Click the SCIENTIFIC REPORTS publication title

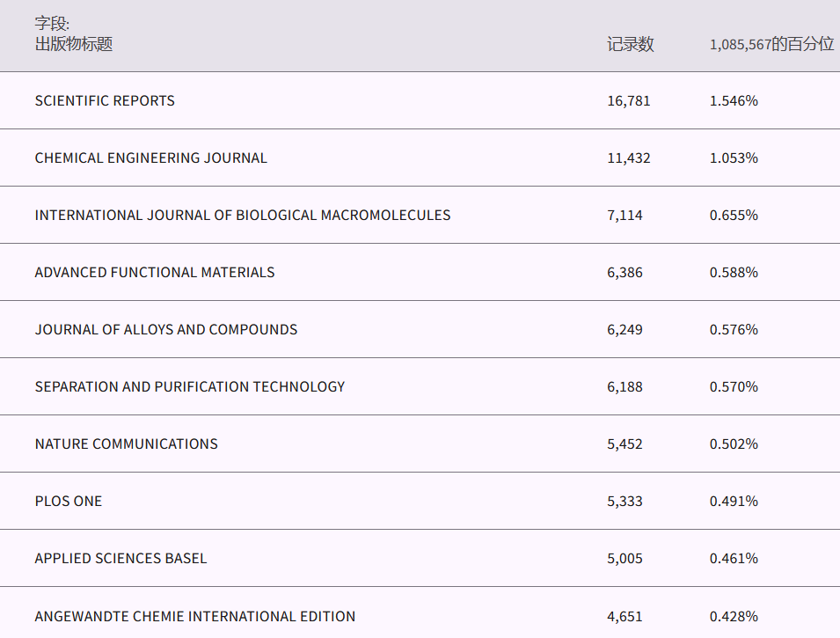(105, 100)
